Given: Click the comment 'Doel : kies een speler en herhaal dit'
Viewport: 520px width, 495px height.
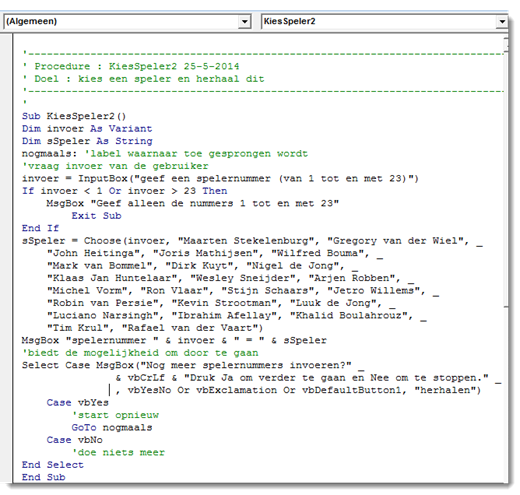Looking at the screenshot, I should 143,79.
